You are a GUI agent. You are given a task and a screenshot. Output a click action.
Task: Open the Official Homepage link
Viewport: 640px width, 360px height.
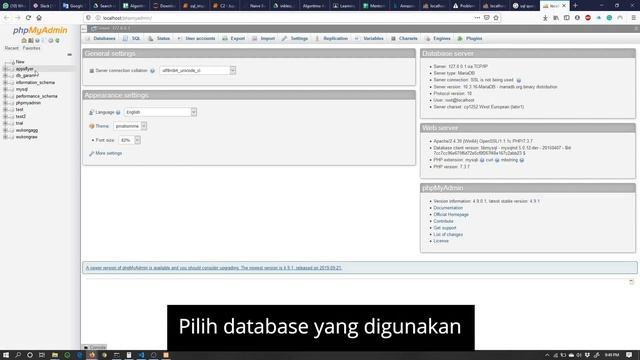pyautogui.click(x=451, y=215)
